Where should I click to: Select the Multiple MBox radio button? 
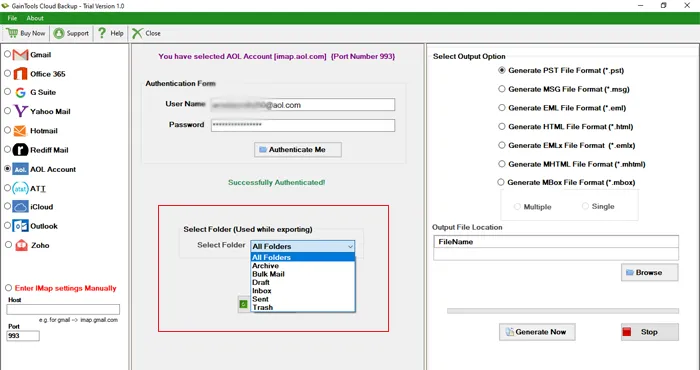(x=517, y=207)
